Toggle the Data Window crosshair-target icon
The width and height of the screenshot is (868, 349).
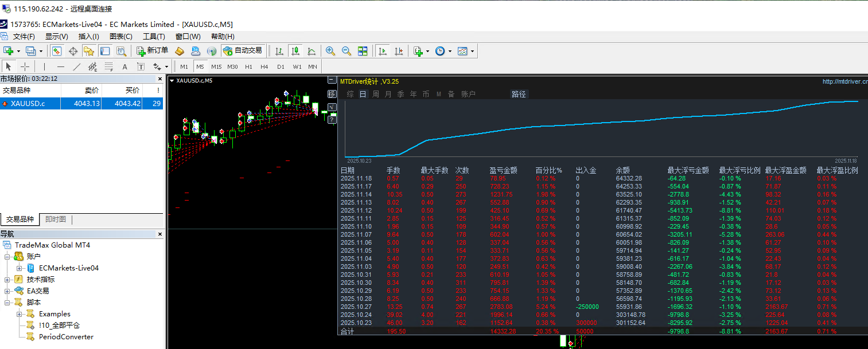[x=73, y=50]
